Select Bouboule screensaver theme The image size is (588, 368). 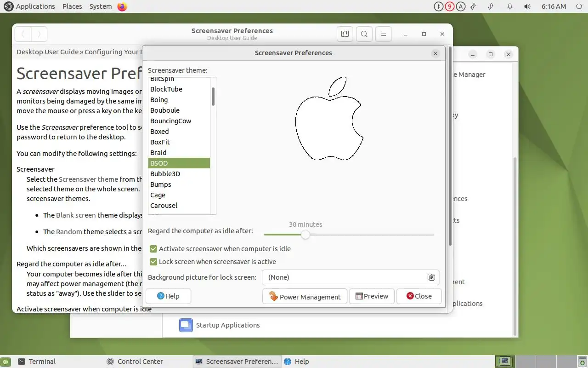(x=179, y=110)
